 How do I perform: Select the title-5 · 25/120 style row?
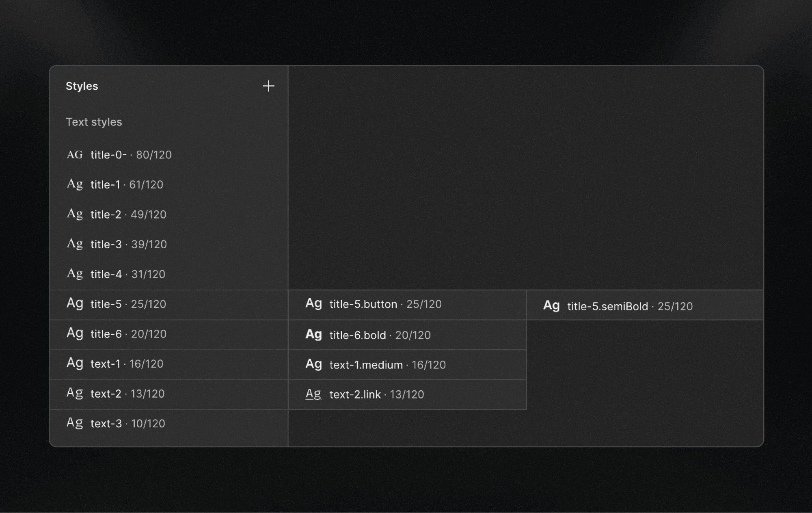coord(128,304)
